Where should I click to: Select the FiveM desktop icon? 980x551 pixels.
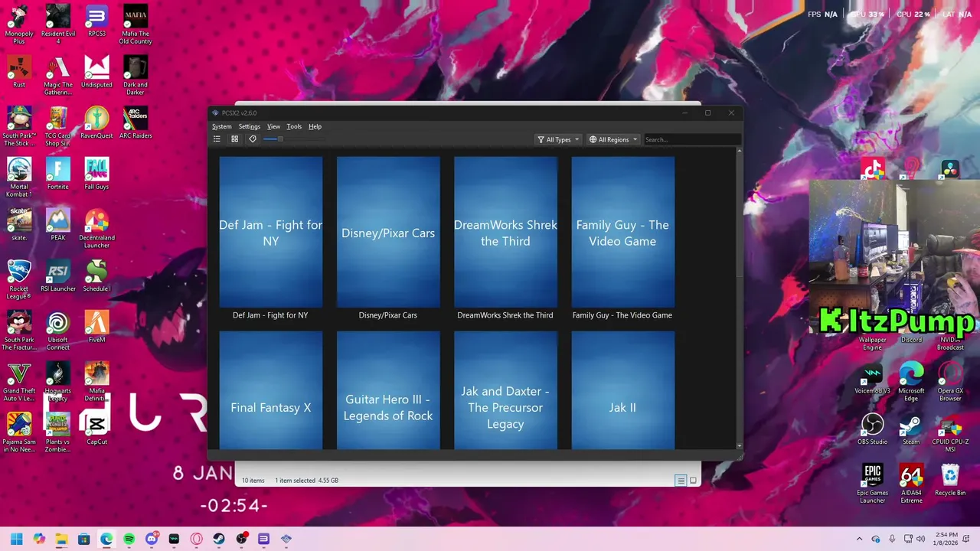point(96,327)
